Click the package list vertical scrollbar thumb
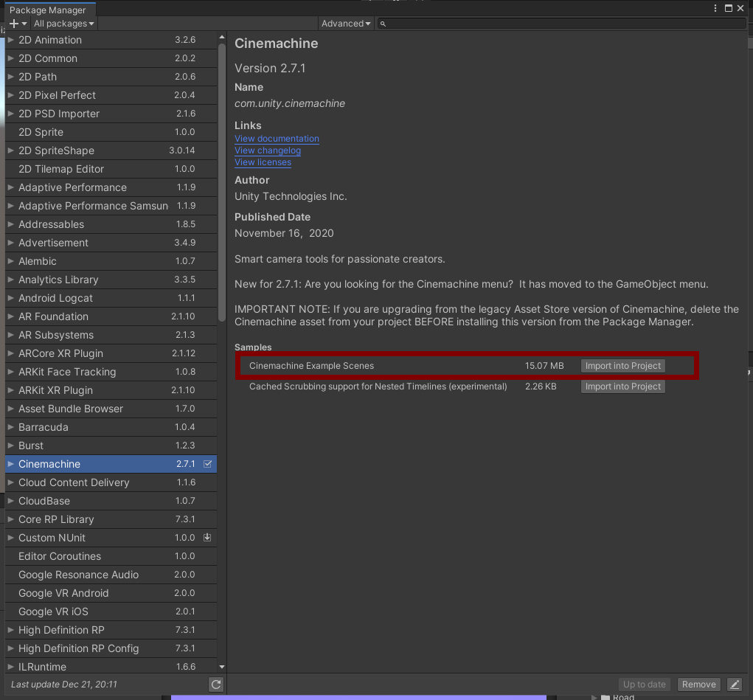Screen dimensions: 753x700 pos(222,183)
